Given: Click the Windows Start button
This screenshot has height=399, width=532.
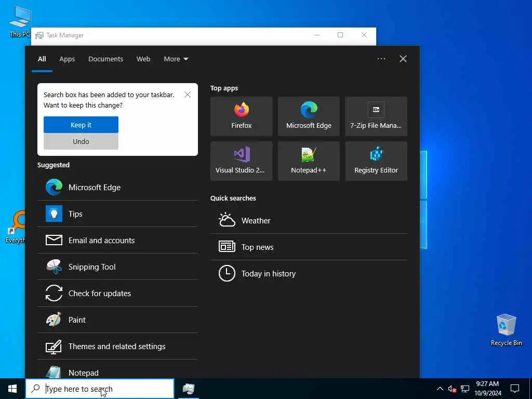Looking at the screenshot, I should (x=12, y=389).
